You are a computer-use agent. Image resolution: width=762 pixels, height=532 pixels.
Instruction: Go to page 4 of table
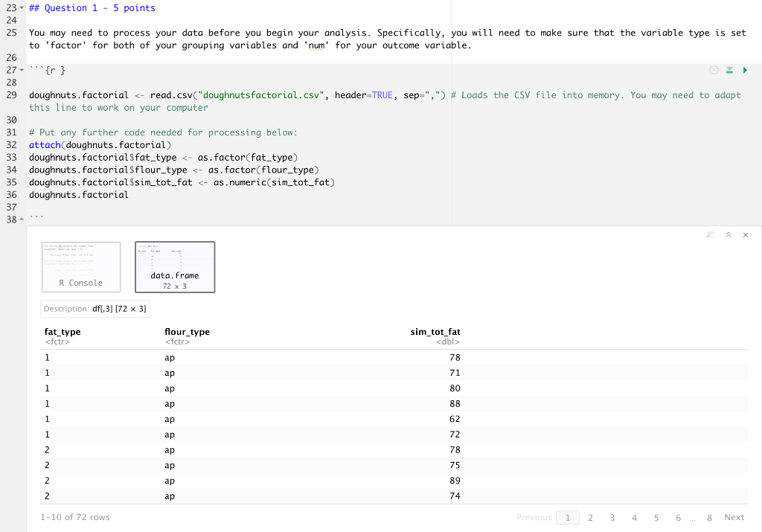coord(634,518)
